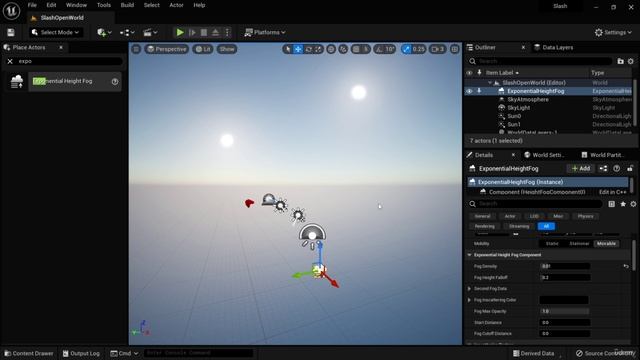The image size is (640, 360).
Task: Click the Outliner add folder icon
Action: (620, 61)
